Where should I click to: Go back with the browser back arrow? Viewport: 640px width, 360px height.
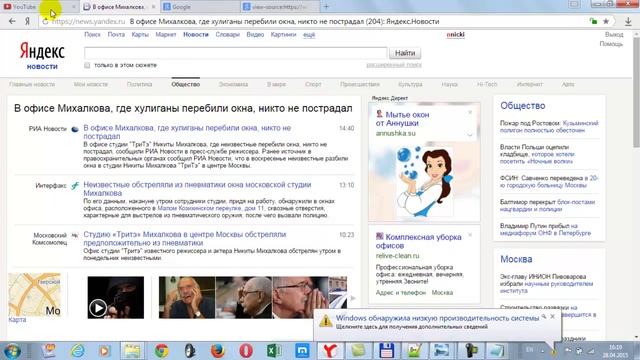[12, 21]
